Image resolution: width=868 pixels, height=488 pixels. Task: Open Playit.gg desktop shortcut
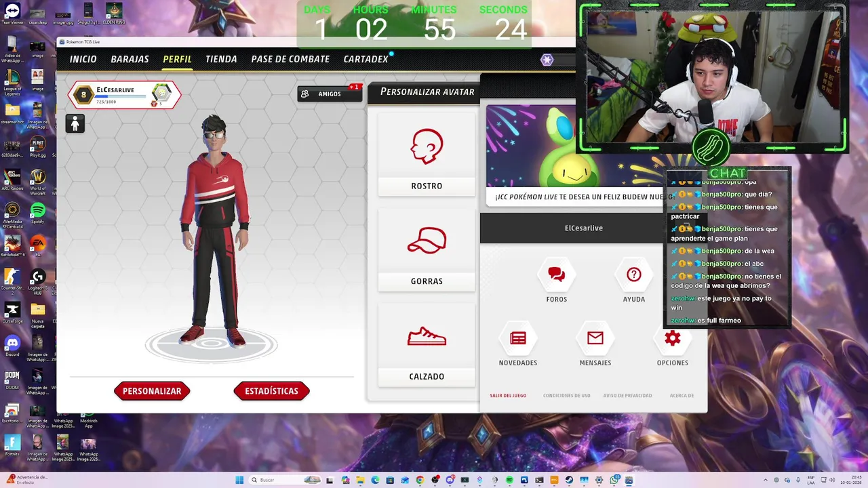click(x=37, y=146)
